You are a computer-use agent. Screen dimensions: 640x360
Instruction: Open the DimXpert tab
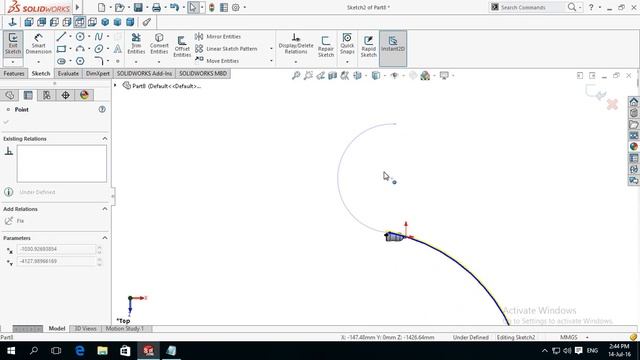[x=98, y=73]
